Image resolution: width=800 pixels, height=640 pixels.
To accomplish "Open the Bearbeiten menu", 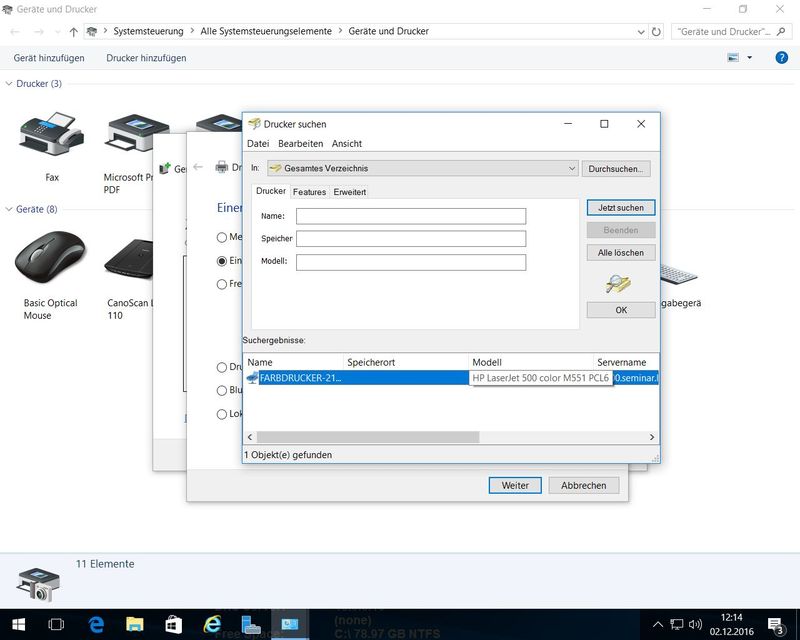I will [x=300, y=144].
